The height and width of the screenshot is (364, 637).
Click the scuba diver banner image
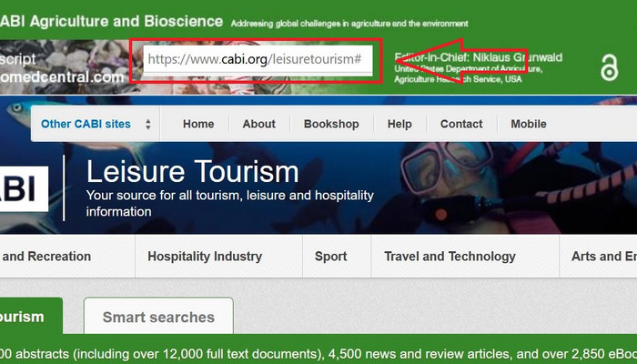[x=516, y=187]
